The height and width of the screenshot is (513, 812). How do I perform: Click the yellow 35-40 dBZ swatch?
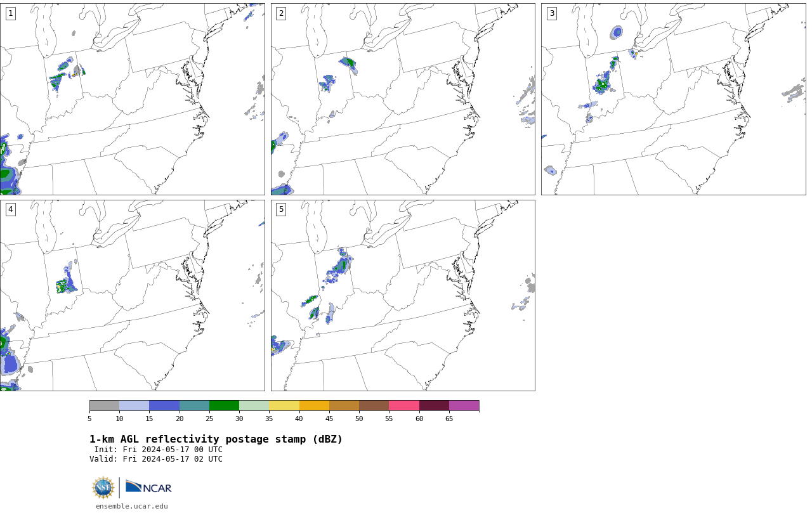coord(284,406)
